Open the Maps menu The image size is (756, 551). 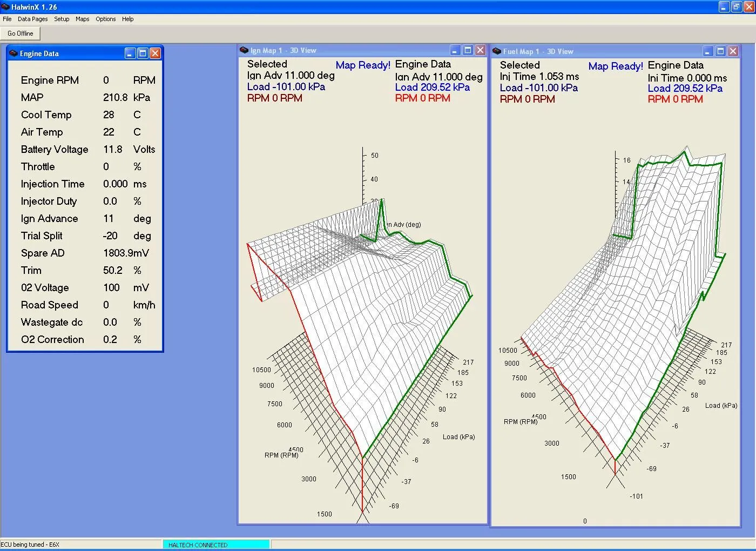(x=82, y=19)
